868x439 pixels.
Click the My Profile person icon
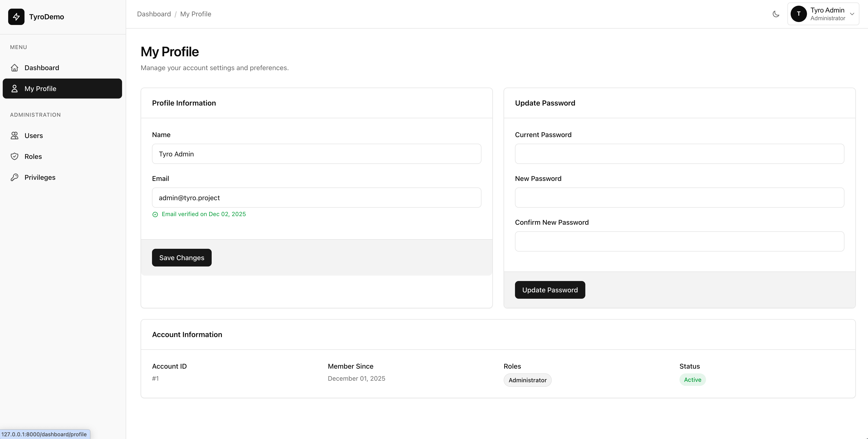[x=15, y=89]
